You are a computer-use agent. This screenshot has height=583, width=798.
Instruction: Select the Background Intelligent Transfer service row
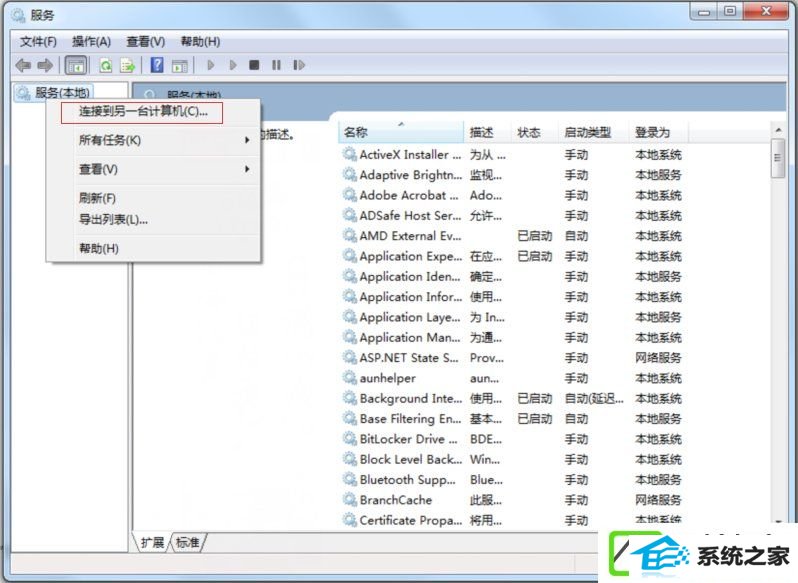coord(513,398)
